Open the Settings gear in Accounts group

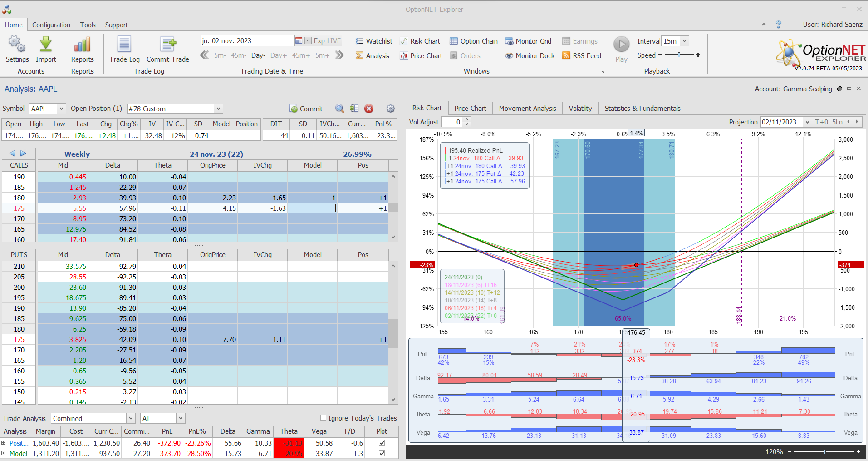click(17, 49)
